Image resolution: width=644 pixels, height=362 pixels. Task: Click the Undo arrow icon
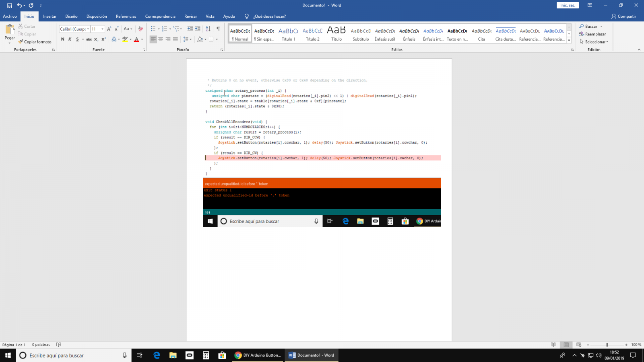[19, 6]
